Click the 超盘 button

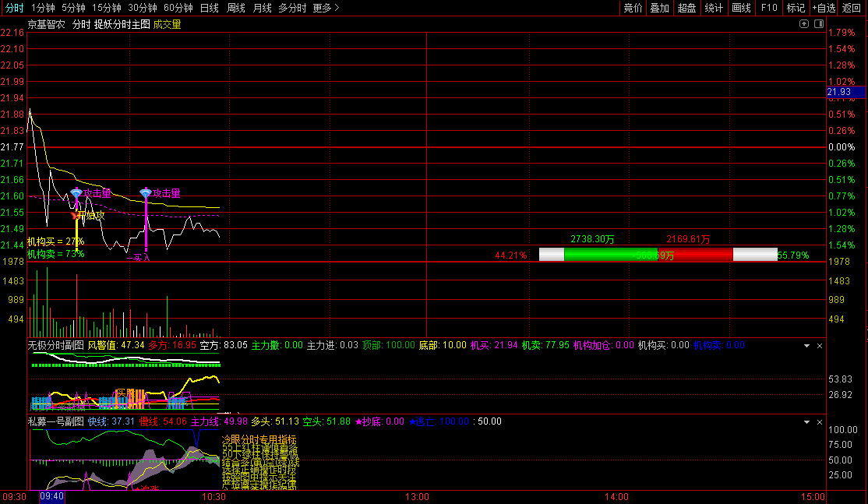tap(686, 8)
